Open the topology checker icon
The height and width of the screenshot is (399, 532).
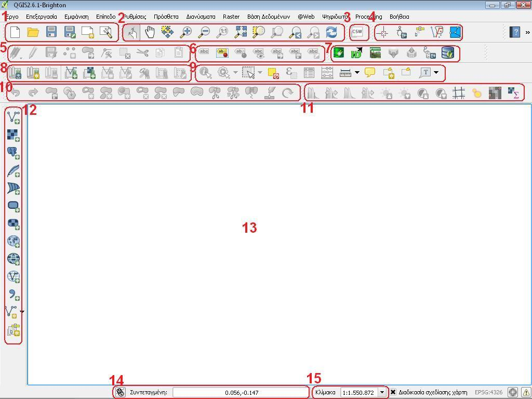pos(437,33)
